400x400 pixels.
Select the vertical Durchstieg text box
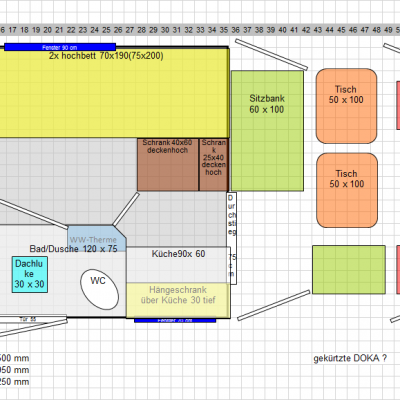(232, 238)
